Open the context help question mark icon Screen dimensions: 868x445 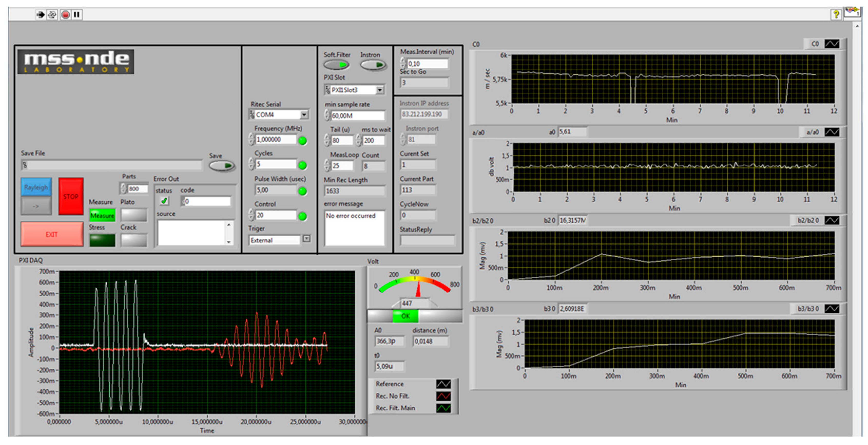836,14
